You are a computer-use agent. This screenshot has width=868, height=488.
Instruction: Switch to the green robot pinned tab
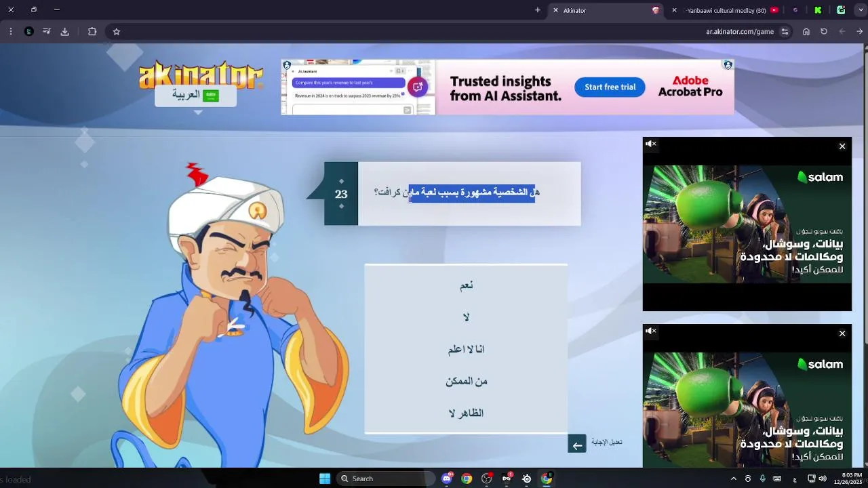pos(841,10)
